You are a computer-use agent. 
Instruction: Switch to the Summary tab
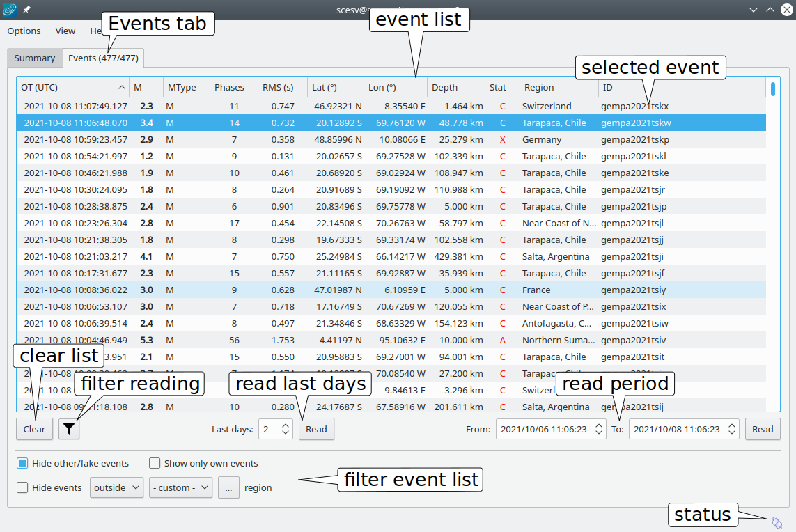34,58
